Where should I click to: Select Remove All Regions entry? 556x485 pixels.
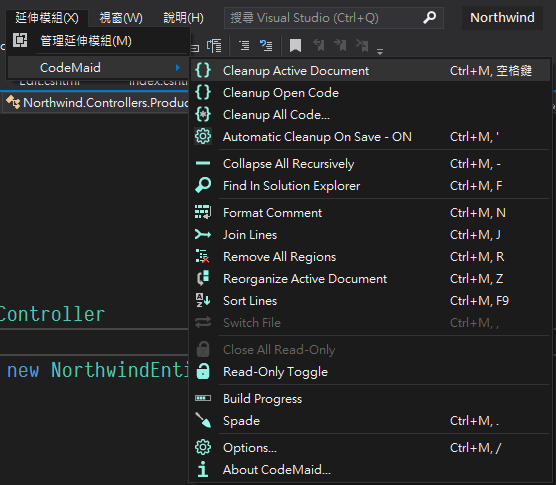[370, 256]
